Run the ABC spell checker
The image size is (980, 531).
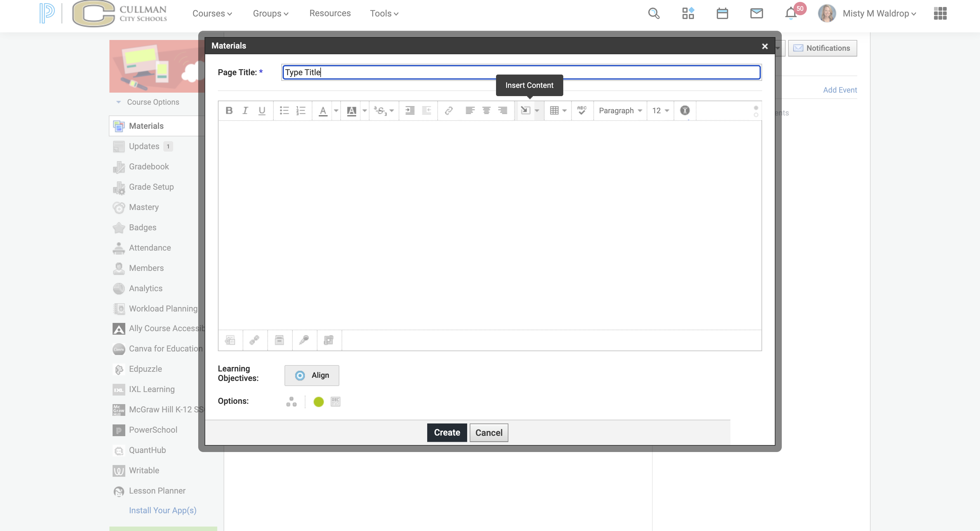[582, 110]
